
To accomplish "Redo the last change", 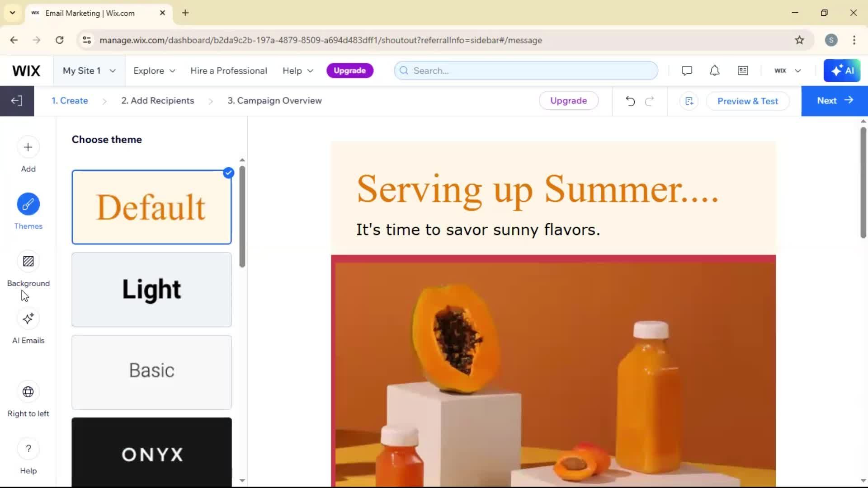I will click(x=649, y=101).
